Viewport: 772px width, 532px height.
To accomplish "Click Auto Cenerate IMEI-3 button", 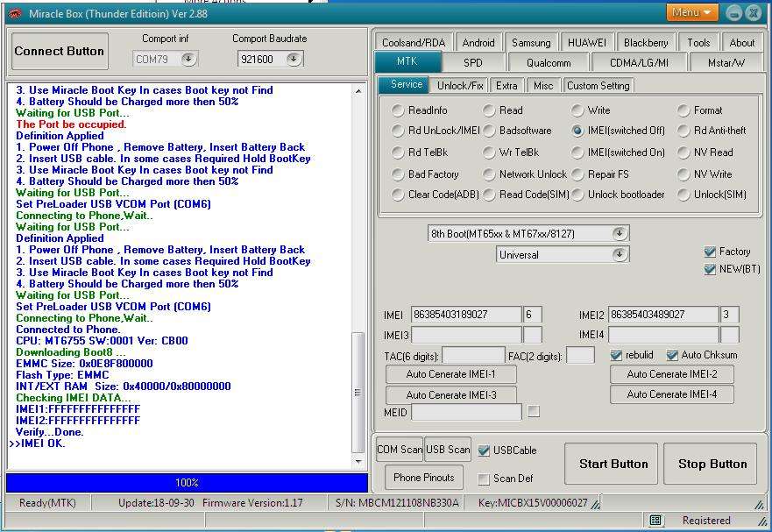I will coord(451,395).
